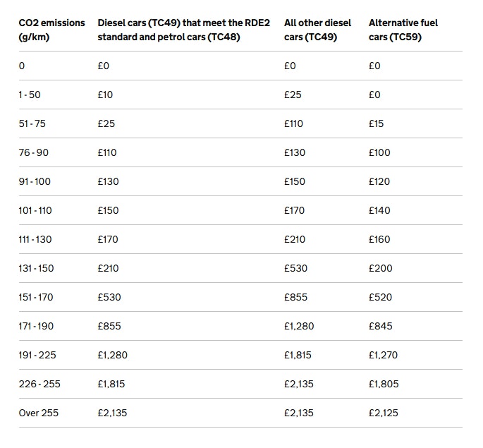Viewport: 483px width, 448px height.
Task: Select the 131 - 150 emissions band
Action: coord(37,268)
